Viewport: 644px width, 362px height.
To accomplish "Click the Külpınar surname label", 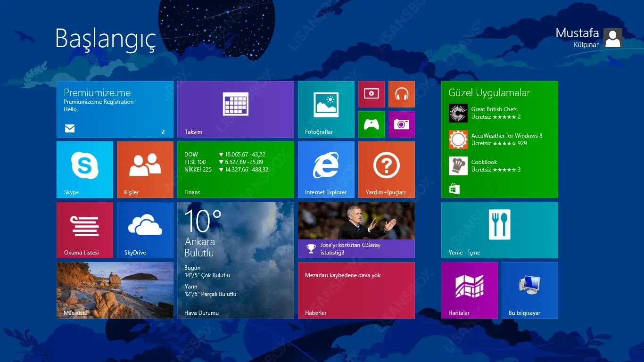I will [586, 45].
